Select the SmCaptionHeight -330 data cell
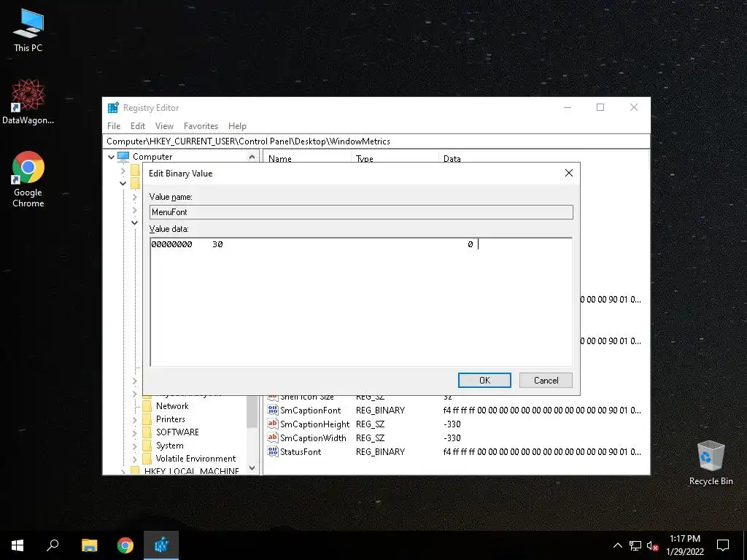 (x=452, y=424)
